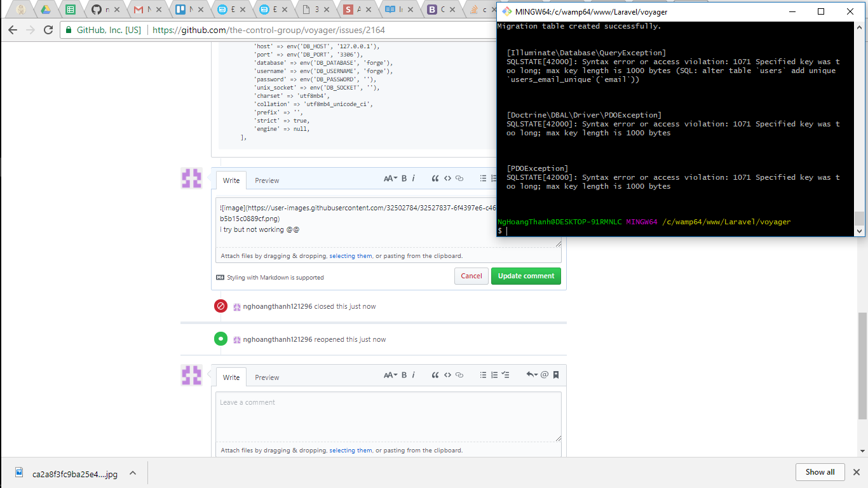Add a numbered list in the bottom editor
This screenshot has height=488, width=868.
point(494,375)
